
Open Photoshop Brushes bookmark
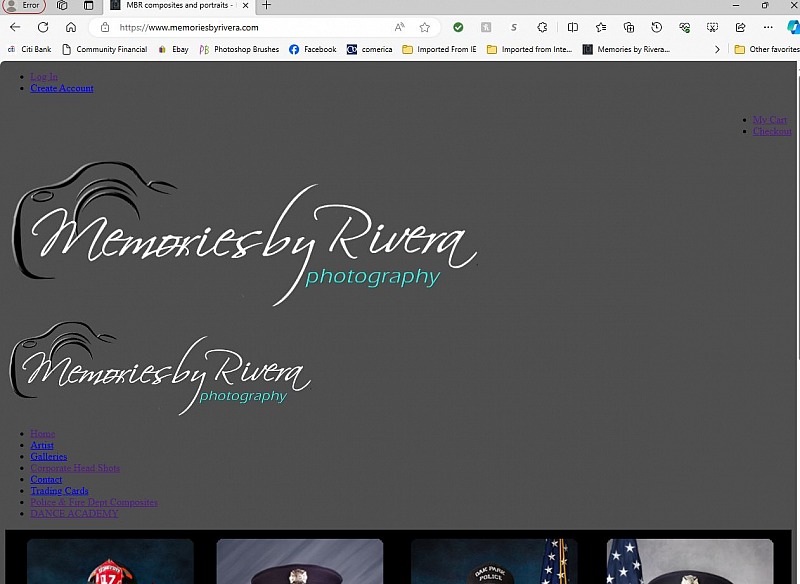[x=239, y=49]
